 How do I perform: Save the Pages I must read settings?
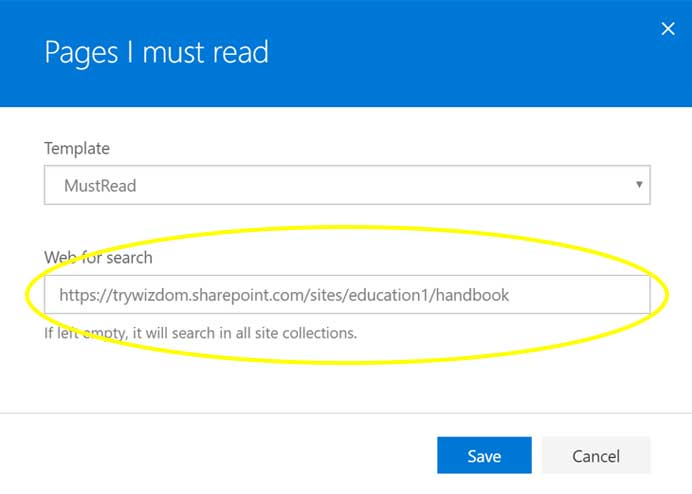[484, 455]
